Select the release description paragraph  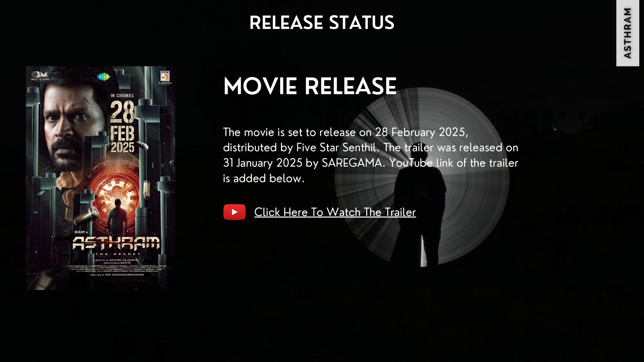coord(371,155)
